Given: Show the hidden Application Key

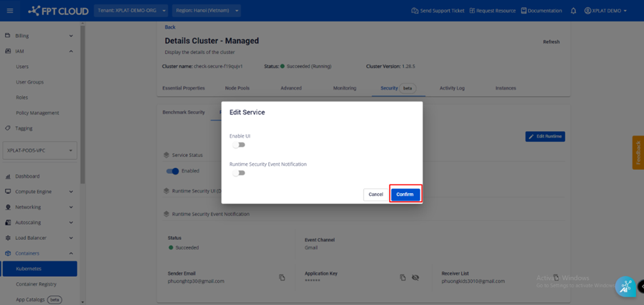Looking at the screenshot, I should [415, 278].
